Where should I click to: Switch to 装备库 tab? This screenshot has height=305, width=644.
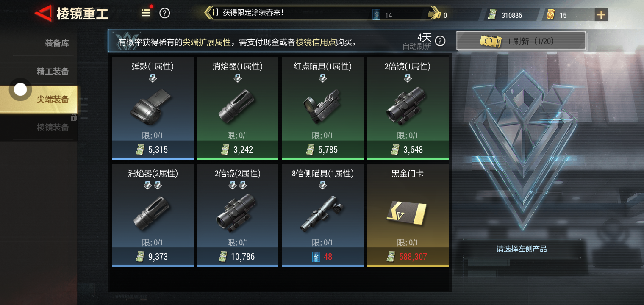pyautogui.click(x=57, y=43)
